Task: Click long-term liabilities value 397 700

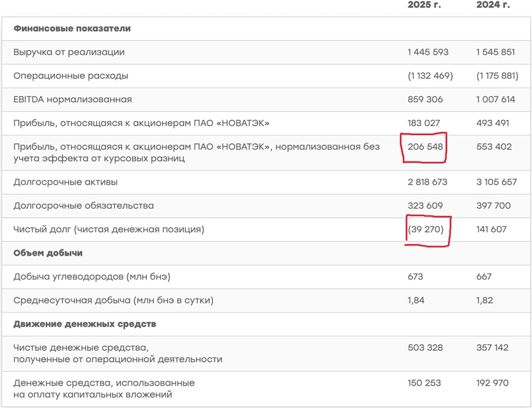Action: [x=493, y=206]
